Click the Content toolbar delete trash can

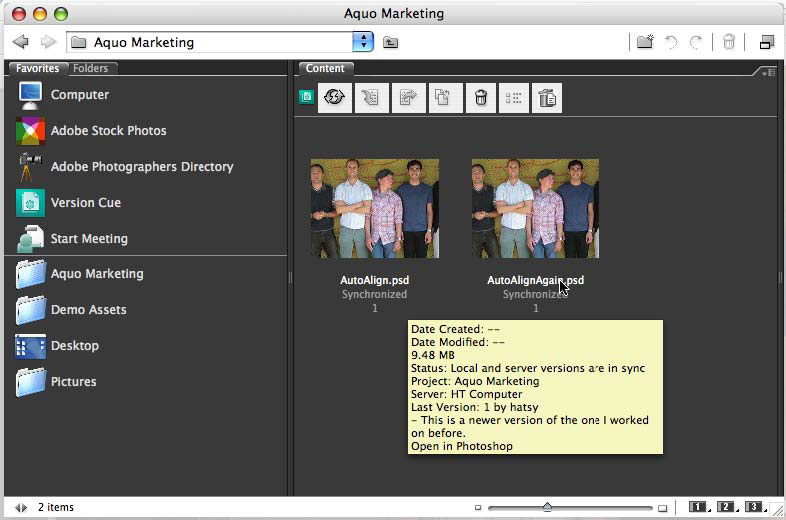point(481,97)
